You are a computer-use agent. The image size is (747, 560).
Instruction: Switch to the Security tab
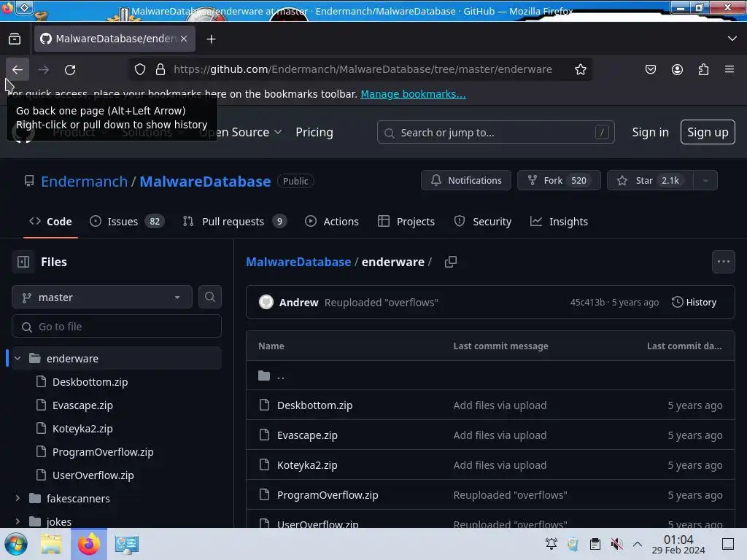482,222
